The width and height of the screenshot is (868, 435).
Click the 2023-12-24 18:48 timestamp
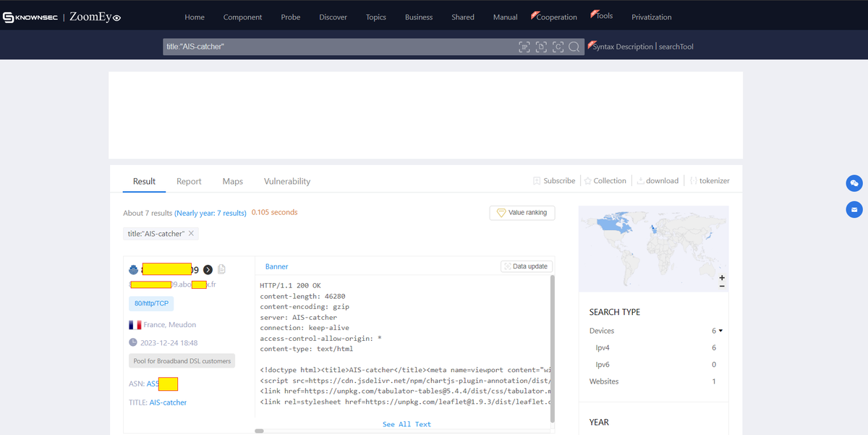(x=169, y=343)
